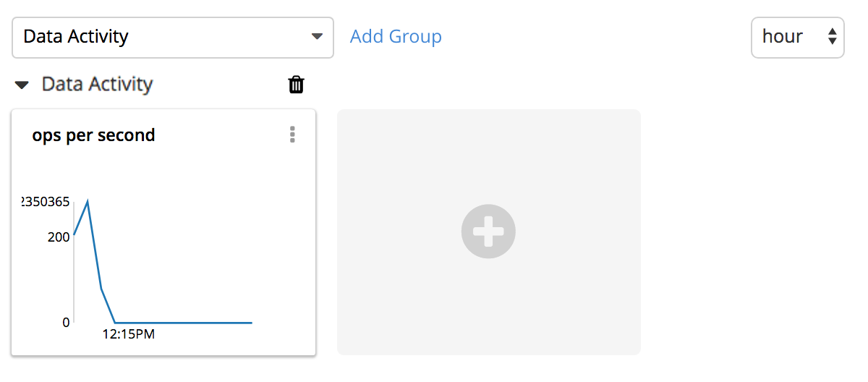Click the Data Activity group heading
This screenshot has height=382, width=868.
pos(97,85)
